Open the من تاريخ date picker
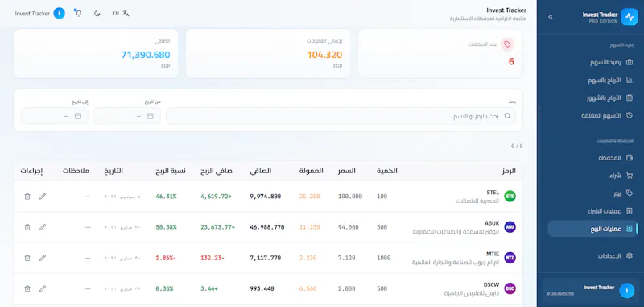The width and height of the screenshot is (644, 307). (127, 116)
